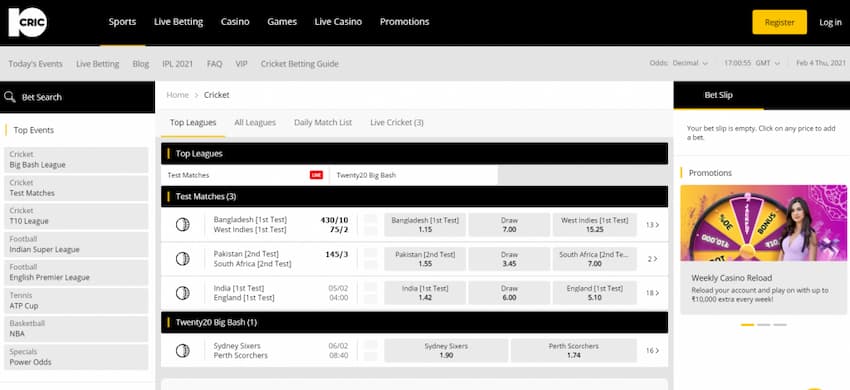Bet on West Indies at 15.25
Screen dimensions: 850x390
coord(595,225)
